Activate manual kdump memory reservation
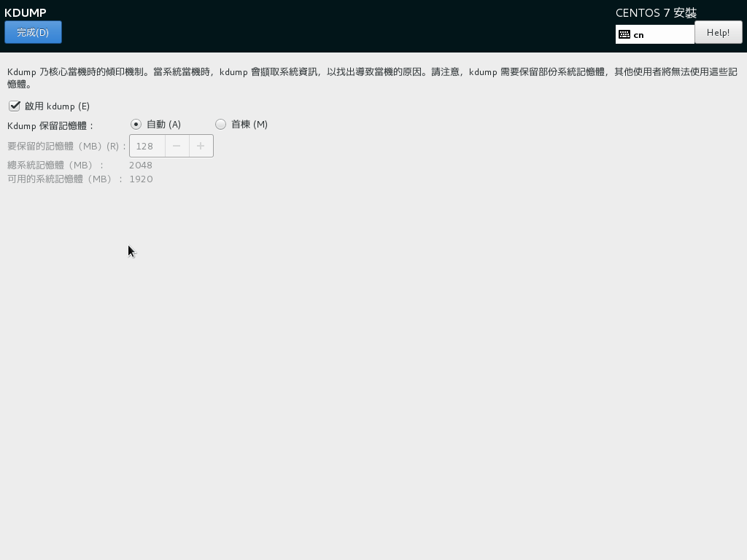747x560 pixels. 220,124
